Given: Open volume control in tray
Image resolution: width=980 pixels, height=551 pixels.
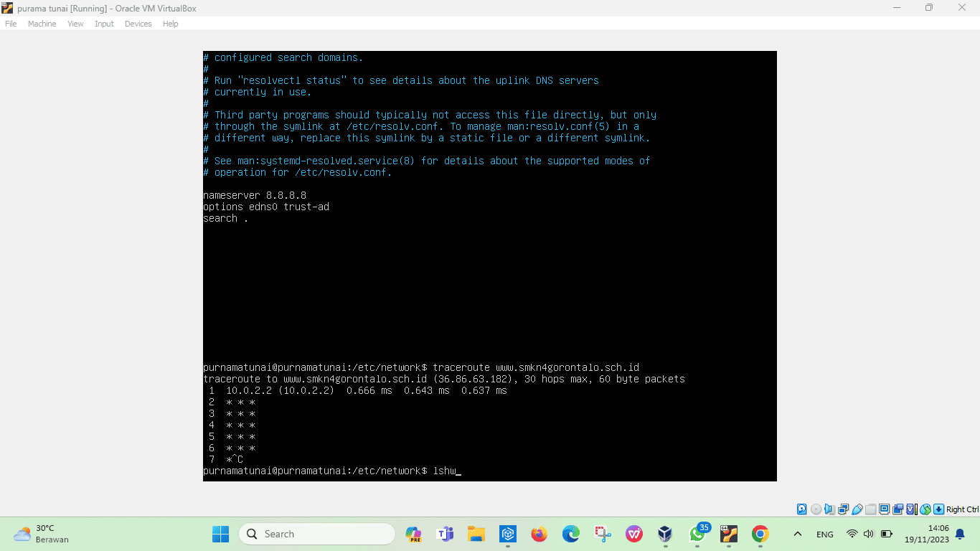Looking at the screenshot, I should click(x=869, y=534).
